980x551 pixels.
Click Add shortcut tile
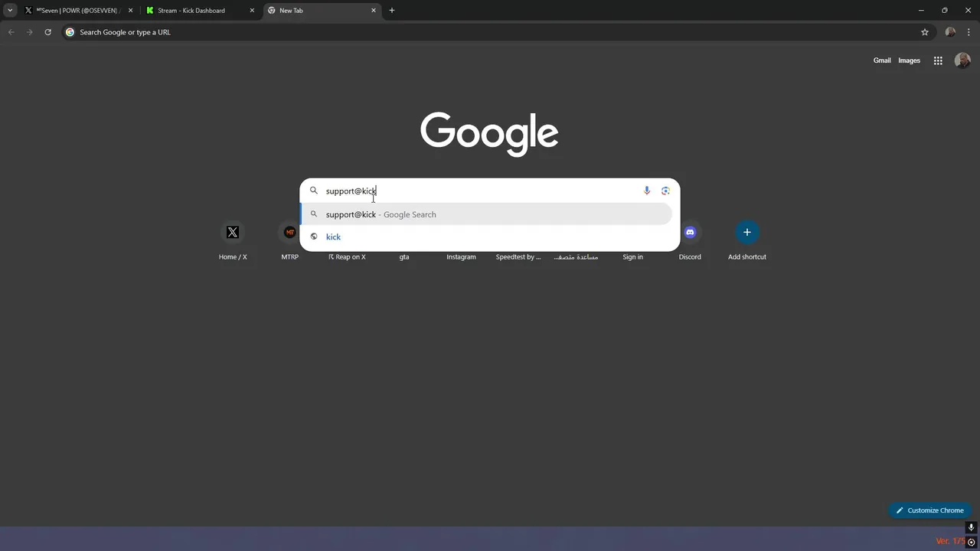(747, 240)
